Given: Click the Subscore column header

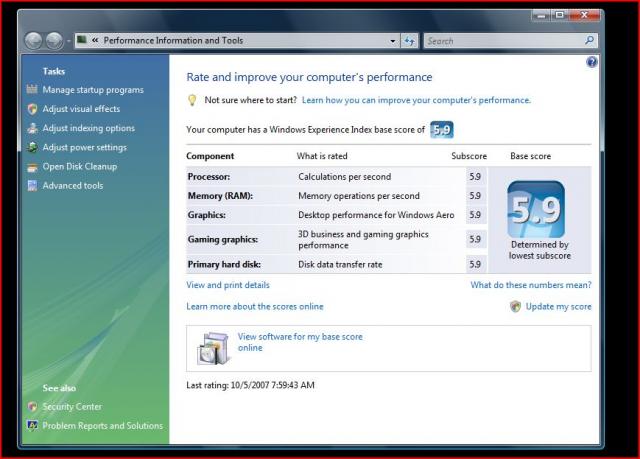Looking at the screenshot, I should coord(469,156).
